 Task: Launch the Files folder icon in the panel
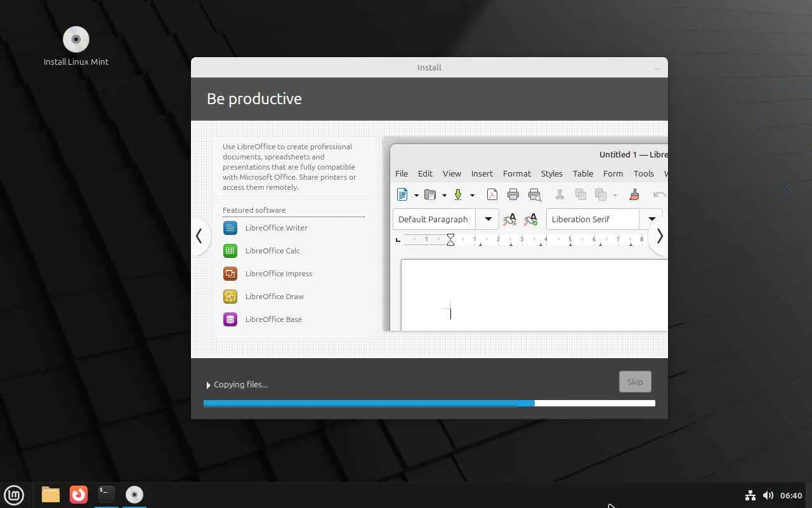tap(51, 495)
